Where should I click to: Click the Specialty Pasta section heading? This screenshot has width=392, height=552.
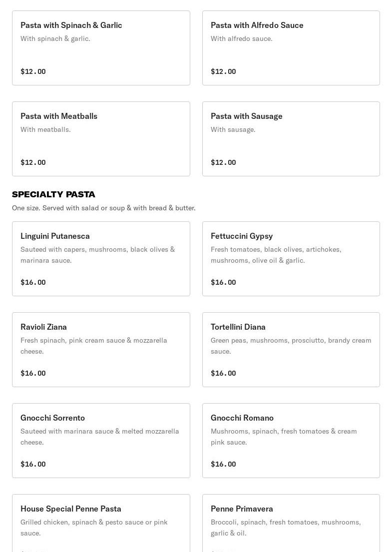tap(53, 194)
